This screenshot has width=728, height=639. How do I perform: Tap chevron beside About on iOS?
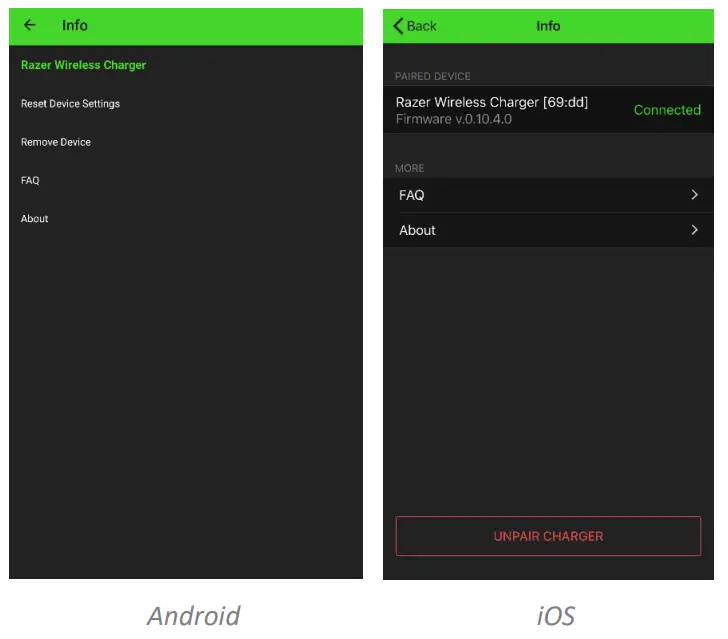694,229
